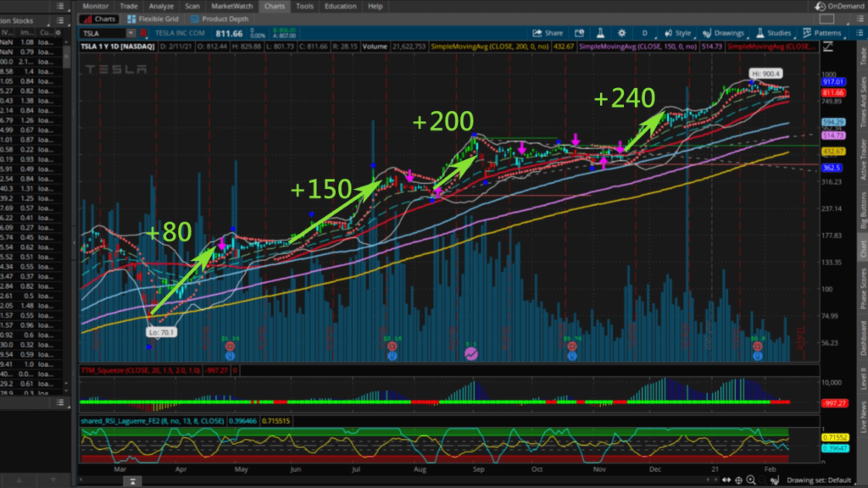868x488 pixels.
Task: Click list icon at top of left sidebar
Action: pos(60,6)
